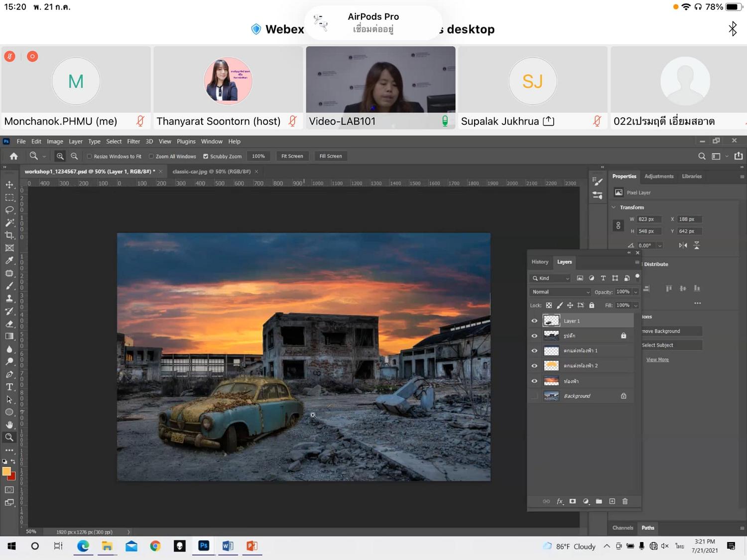Click the foreground color swatch
The width and height of the screenshot is (747, 560).
[x=6, y=471]
